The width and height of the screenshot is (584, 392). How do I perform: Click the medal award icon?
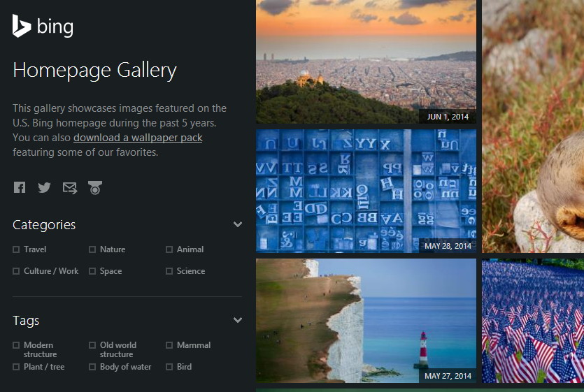95,187
